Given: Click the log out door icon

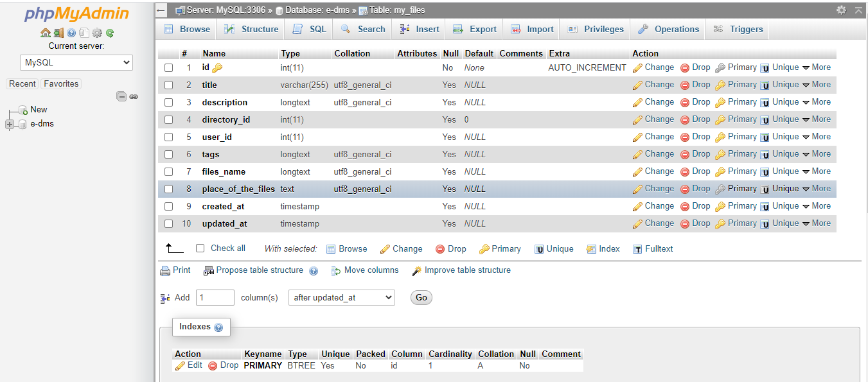Looking at the screenshot, I should [x=58, y=33].
